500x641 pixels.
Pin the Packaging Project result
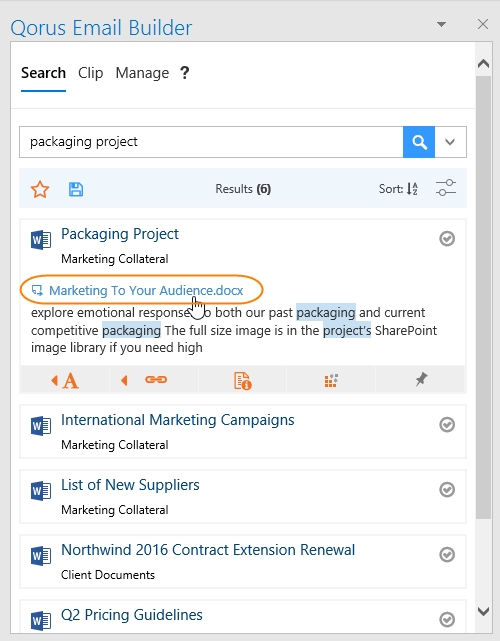tap(421, 379)
